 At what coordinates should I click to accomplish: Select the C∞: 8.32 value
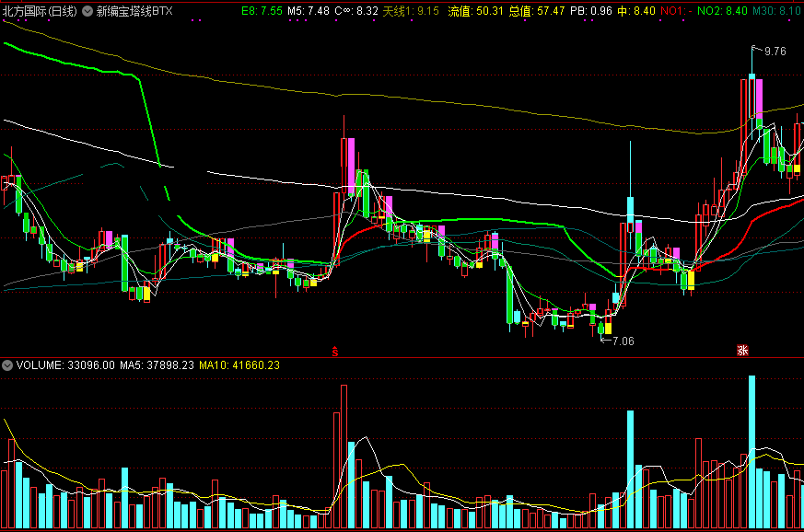pyautogui.click(x=356, y=11)
